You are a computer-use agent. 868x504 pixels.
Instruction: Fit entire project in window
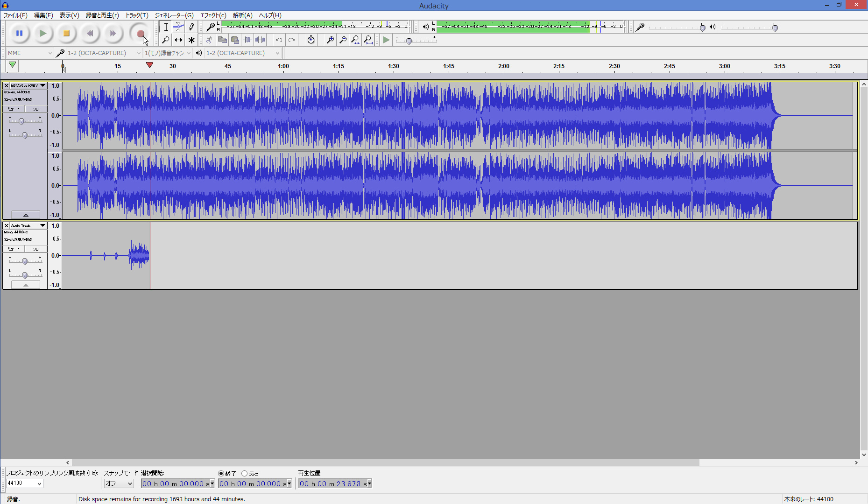point(368,40)
